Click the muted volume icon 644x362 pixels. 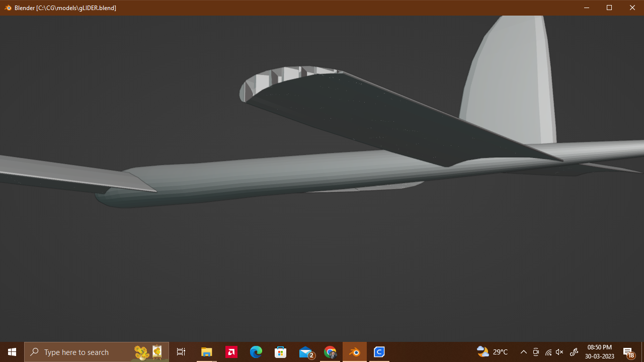(x=559, y=352)
